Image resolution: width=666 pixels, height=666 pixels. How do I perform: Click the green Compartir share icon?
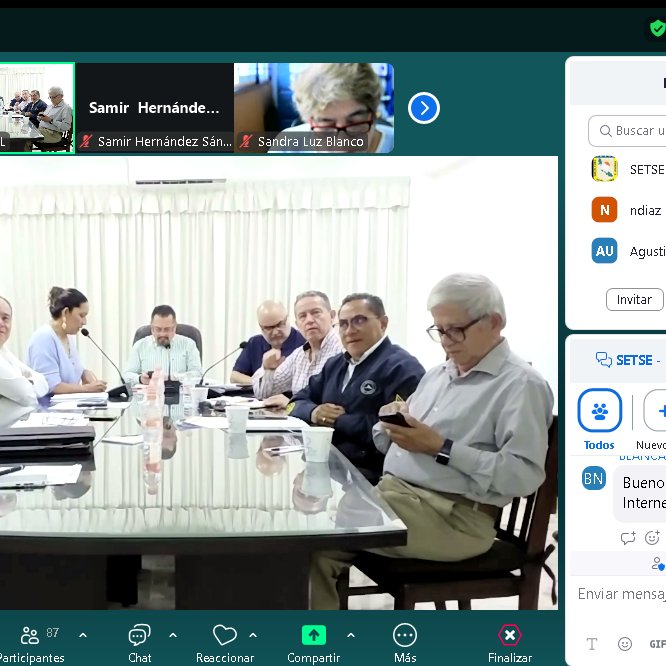314,635
